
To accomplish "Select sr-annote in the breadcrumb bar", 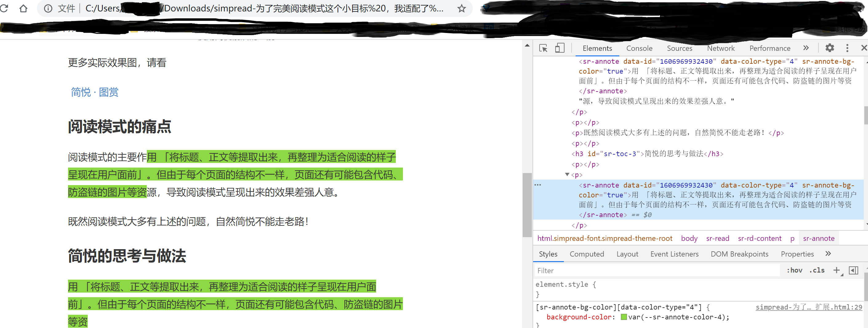I will (x=818, y=238).
